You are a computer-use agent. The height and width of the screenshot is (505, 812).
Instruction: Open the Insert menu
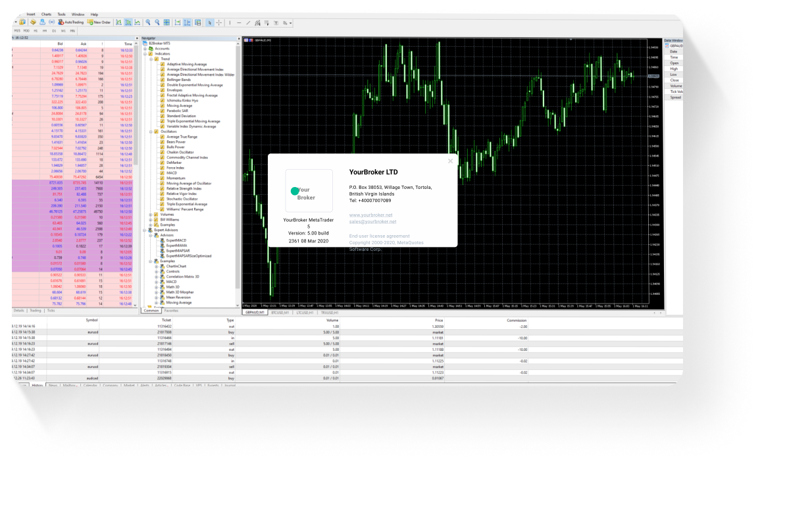tap(31, 14)
